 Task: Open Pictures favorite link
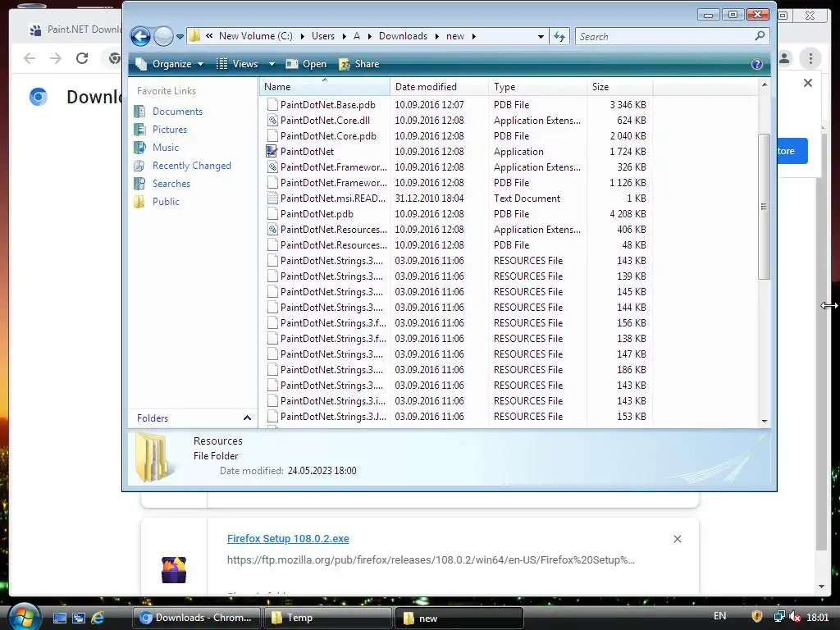pos(169,130)
